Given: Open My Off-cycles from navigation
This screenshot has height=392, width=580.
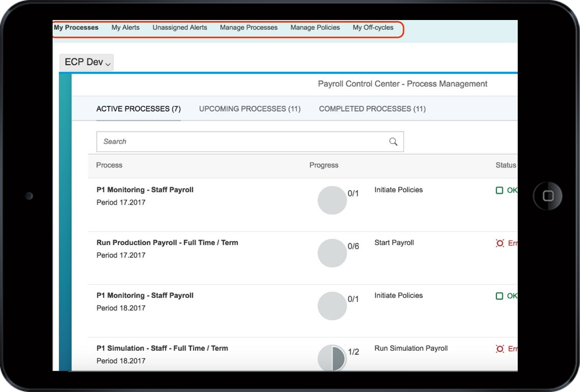Looking at the screenshot, I should [x=373, y=27].
